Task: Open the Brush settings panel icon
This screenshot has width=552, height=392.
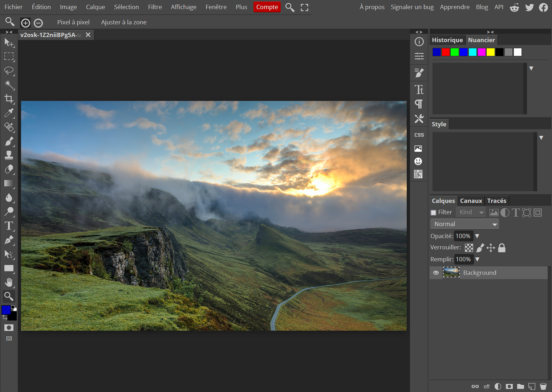Action: (x=419, y=73)
